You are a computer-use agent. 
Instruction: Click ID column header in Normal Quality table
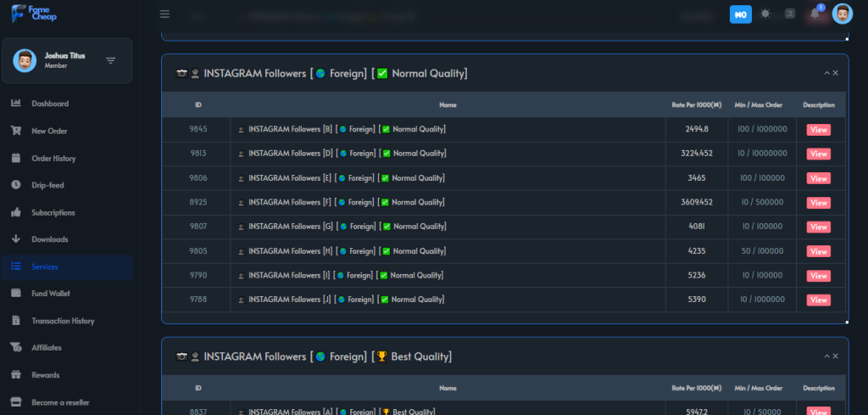(x=198, y=104)
